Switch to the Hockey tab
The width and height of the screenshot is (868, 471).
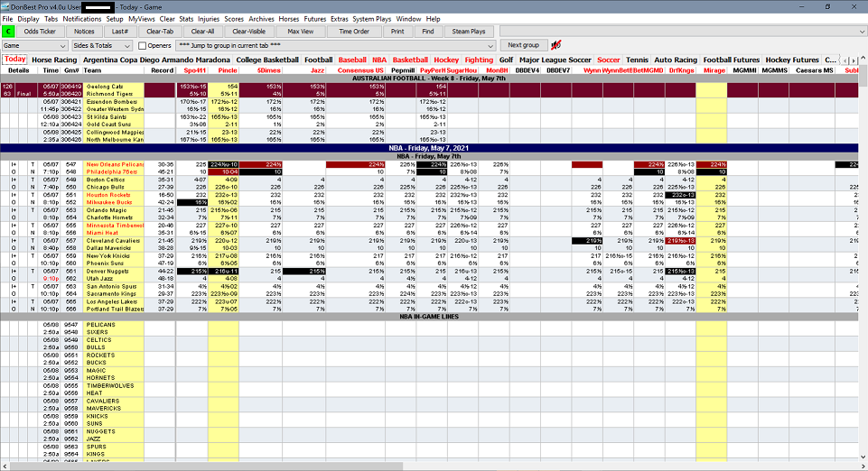[446, 60]
